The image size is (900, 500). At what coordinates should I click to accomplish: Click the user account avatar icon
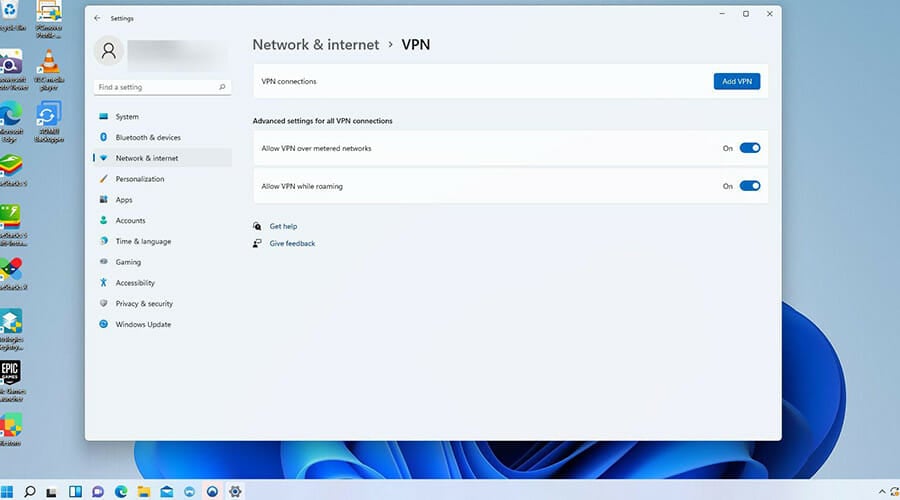(x=108, y=51)
